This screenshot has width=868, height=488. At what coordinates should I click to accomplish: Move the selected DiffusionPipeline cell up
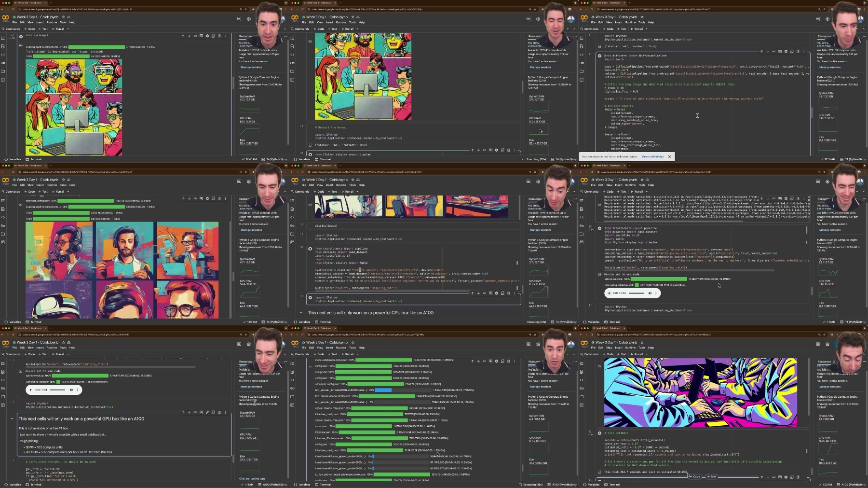762,51
